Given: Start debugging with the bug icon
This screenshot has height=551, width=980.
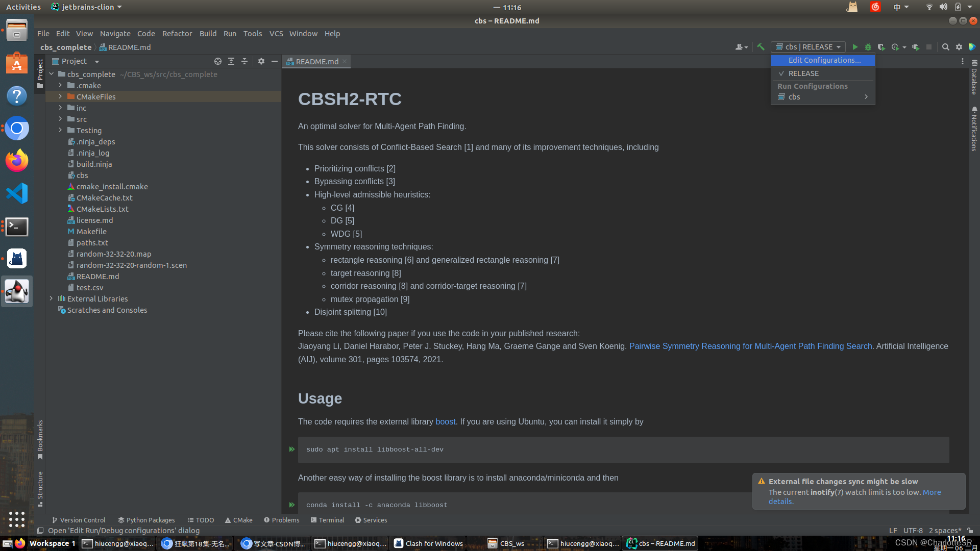Looking at the screenshot, I should [868, 46].
